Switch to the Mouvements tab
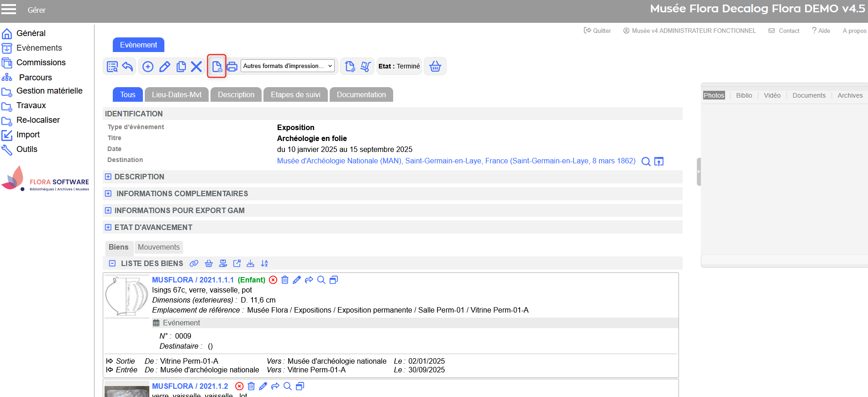This screenshot has height=397, width=868. pyautogui.click(x=158, y=247)
